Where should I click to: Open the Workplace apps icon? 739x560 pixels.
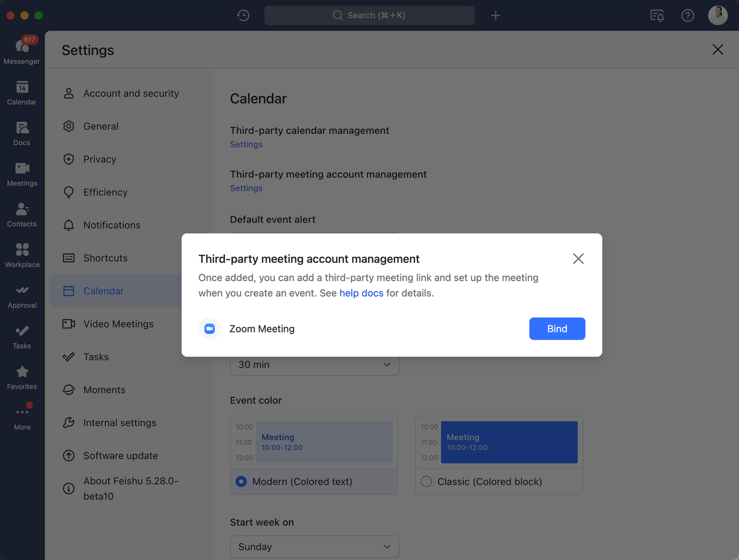pyautogui.click(x=22, y=255)
